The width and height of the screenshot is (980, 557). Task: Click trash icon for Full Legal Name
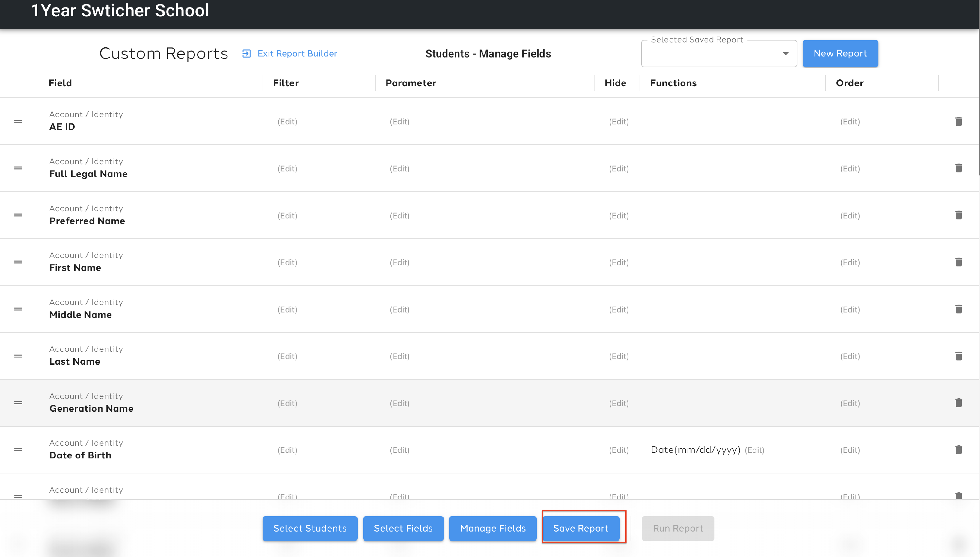[958, 168]
